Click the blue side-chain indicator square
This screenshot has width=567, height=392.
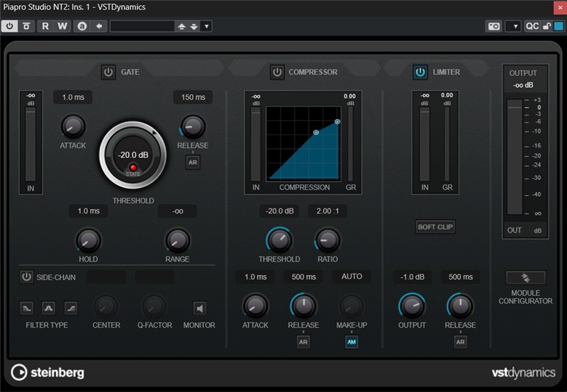(x=558, y=26)
